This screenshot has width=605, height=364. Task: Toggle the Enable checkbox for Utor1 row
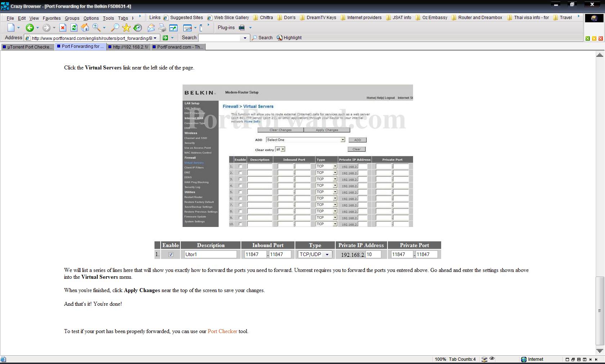(x=171, y=254)
